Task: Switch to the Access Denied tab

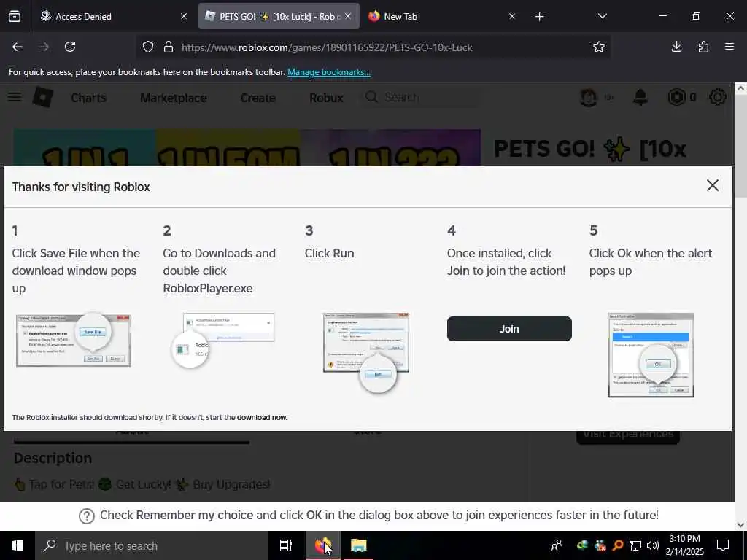Action: [x=114, y=16]
